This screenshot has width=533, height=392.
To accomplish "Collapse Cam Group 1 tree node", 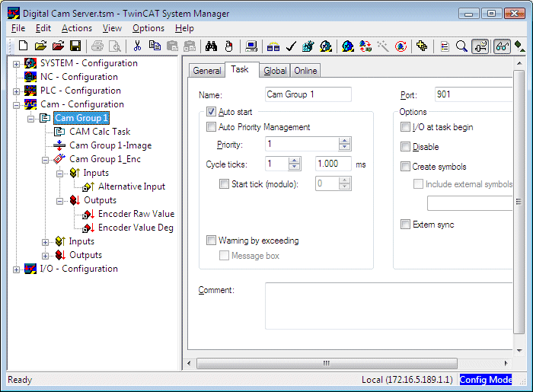I will pyautogui.click(x=30, y=119).
